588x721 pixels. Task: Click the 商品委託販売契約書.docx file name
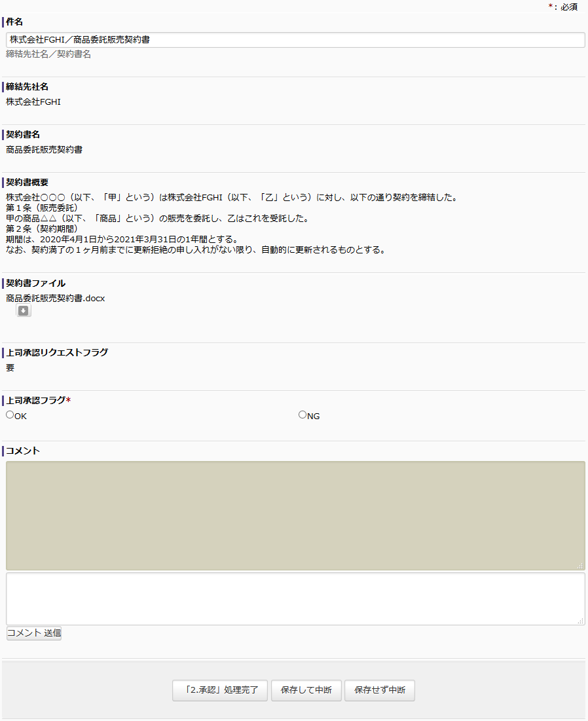coord(56,298)
